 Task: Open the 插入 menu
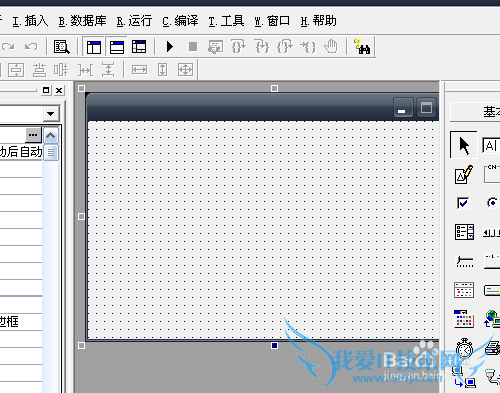click(30, 21)
